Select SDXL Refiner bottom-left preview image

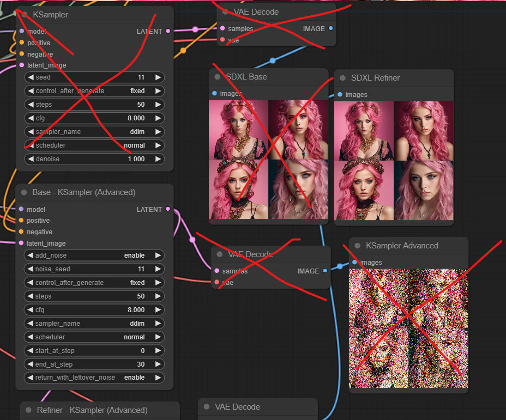coord(364,190)
